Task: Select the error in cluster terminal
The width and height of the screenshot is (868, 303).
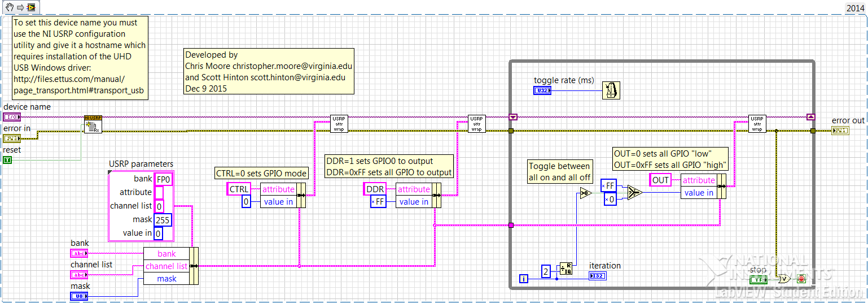Action: pyautogui.click(x=11, y=138)
